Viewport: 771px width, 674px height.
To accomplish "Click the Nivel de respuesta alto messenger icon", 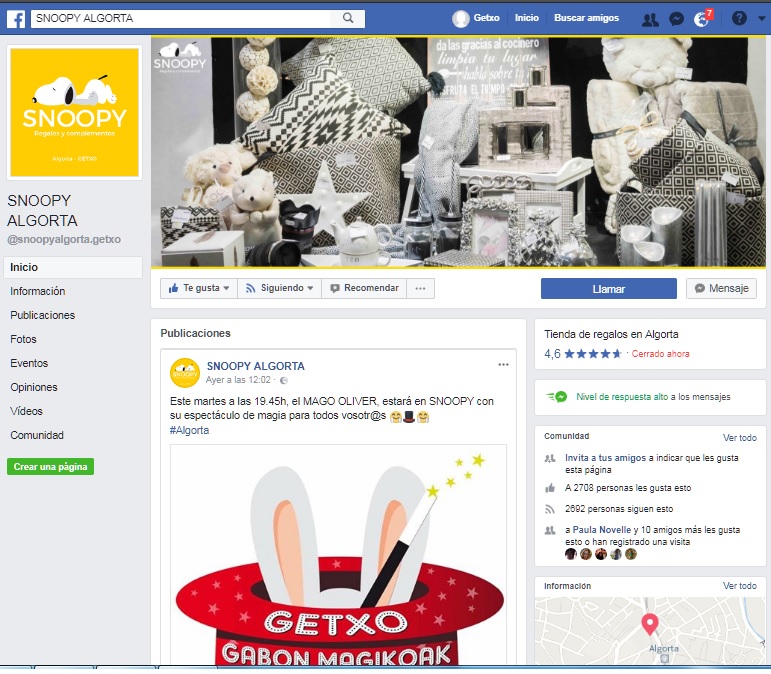I will pyautogui.click(x=557, y=397).
